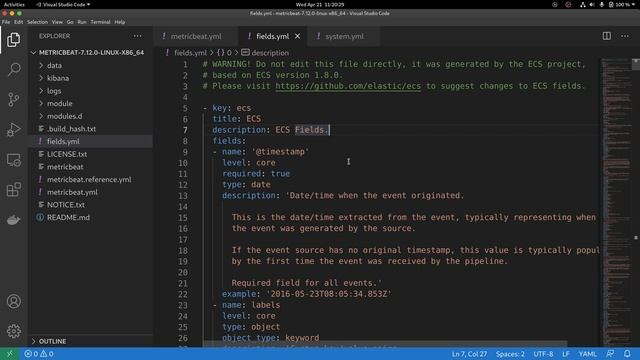Change the UTF-8 file encoding

coord(543,354)
